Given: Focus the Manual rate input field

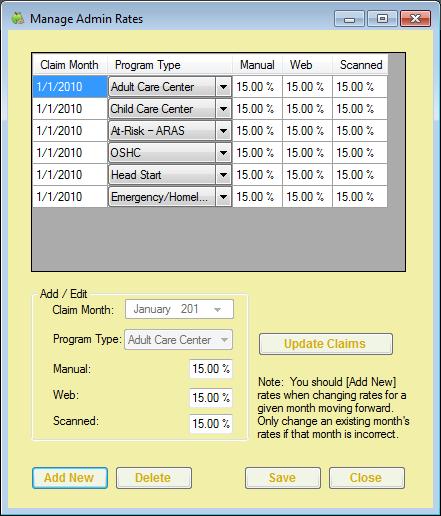Looking at the screenshot, I should pos(211,369).
